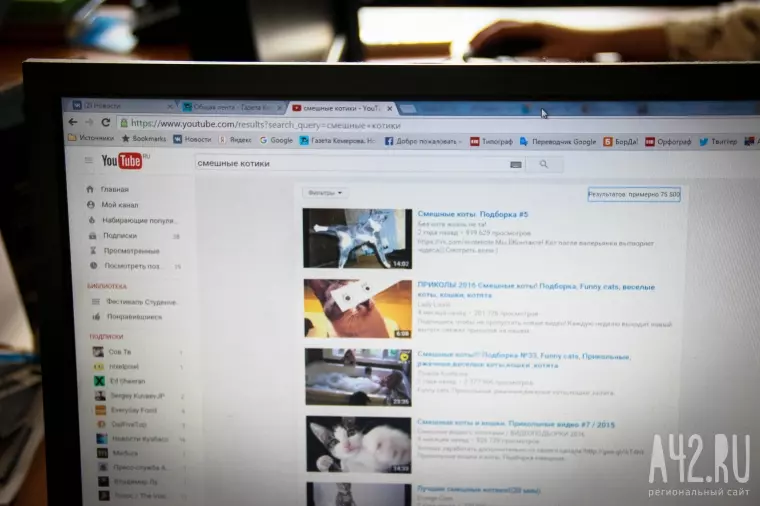The width and height of the screenshot is (760, 506).
Task: Open video Смешные коты. Подборка #5
Action: coord(473,214)
